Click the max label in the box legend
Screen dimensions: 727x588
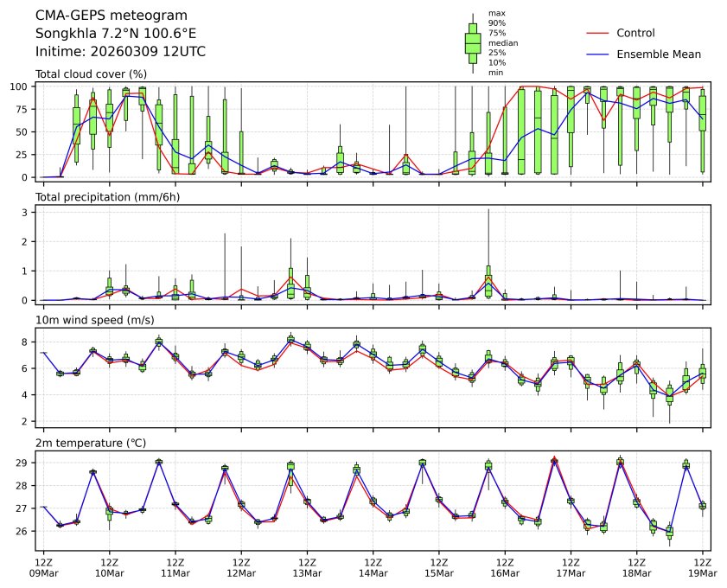pos(496,13)
